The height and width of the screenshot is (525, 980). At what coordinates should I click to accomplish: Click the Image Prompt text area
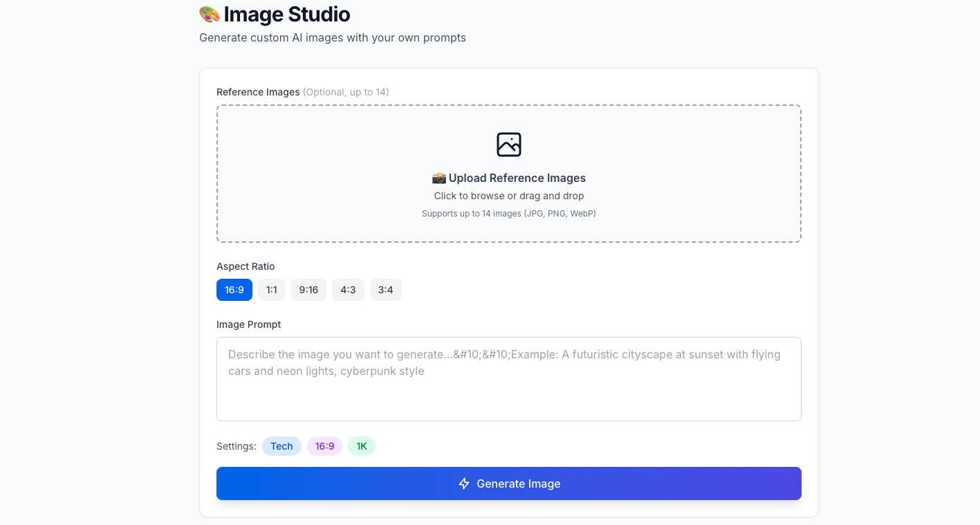(509, 379)
